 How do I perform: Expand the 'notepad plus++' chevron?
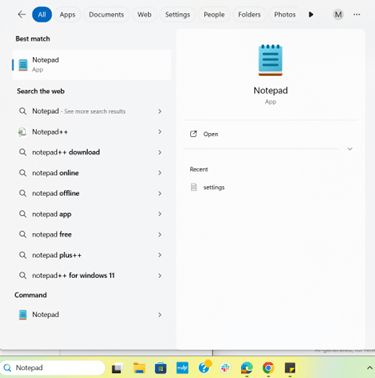tap(160, 255)
